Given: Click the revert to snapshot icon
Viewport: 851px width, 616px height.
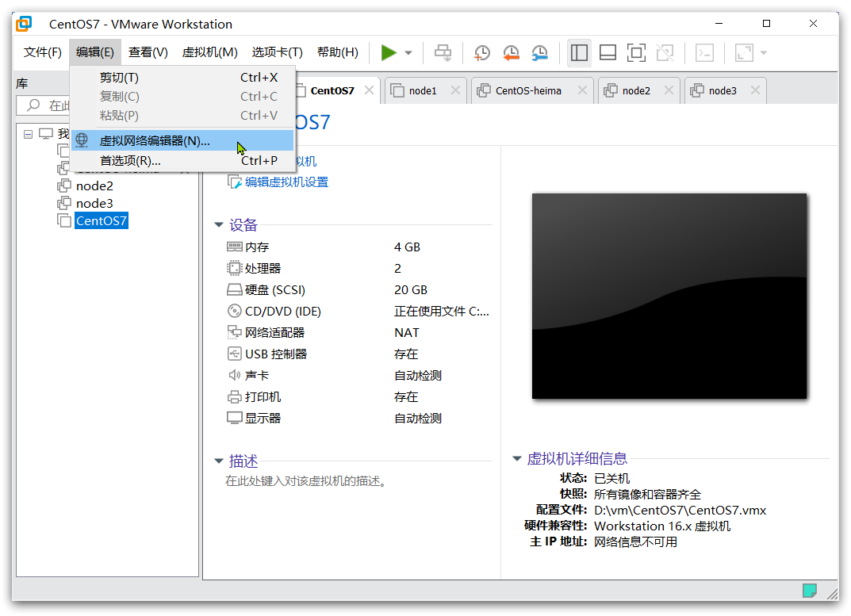Looking at the screenshot, I should [511, 53].
